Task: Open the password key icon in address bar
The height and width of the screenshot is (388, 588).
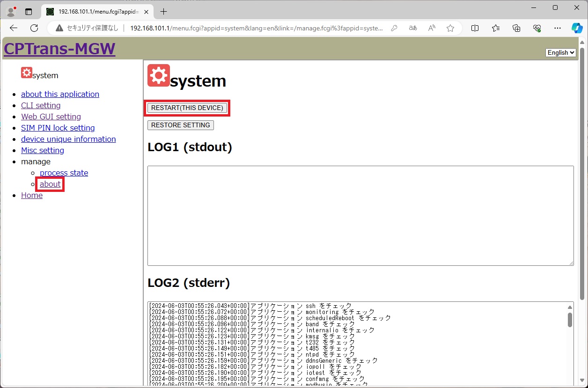Action: [394, 28]
